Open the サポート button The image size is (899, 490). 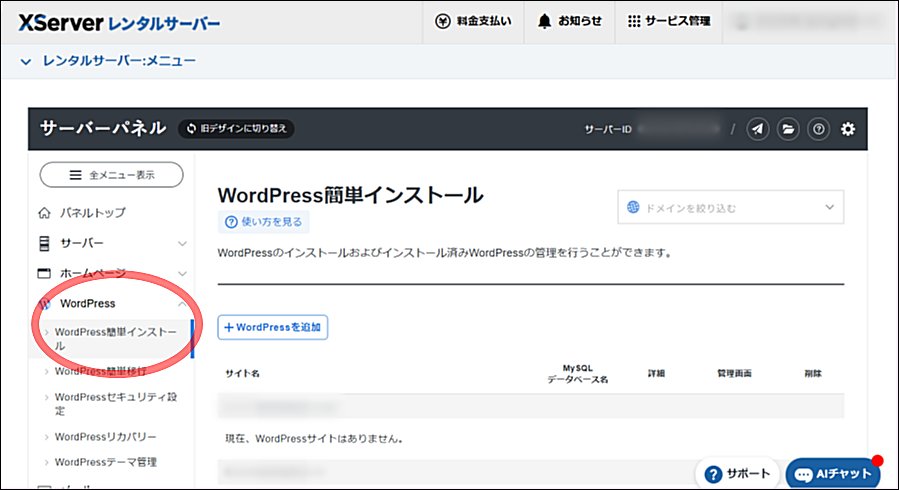[x=737, y=474]
